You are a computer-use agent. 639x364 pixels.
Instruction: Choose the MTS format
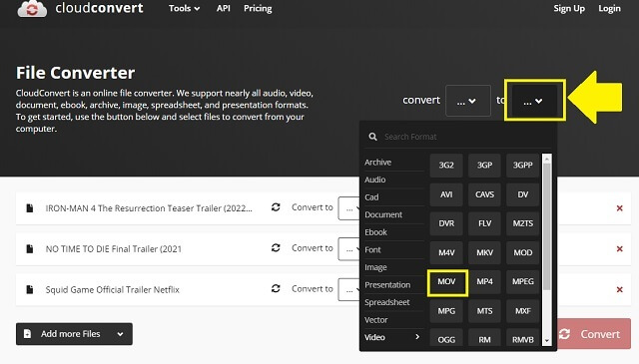click(x=484, y=311)
